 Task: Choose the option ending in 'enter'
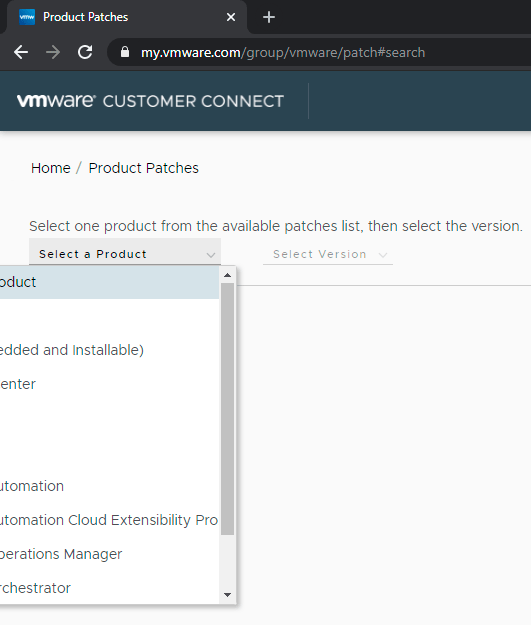[109, 384]
